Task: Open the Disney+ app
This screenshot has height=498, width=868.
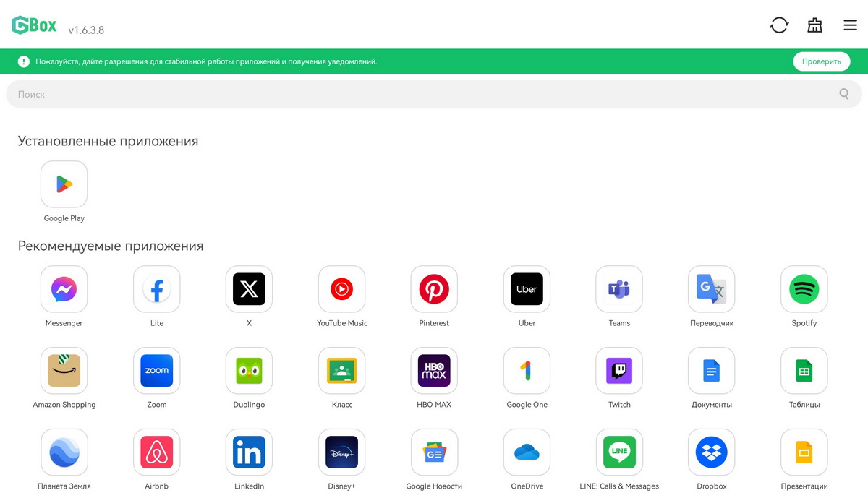Action: point(341,452)
